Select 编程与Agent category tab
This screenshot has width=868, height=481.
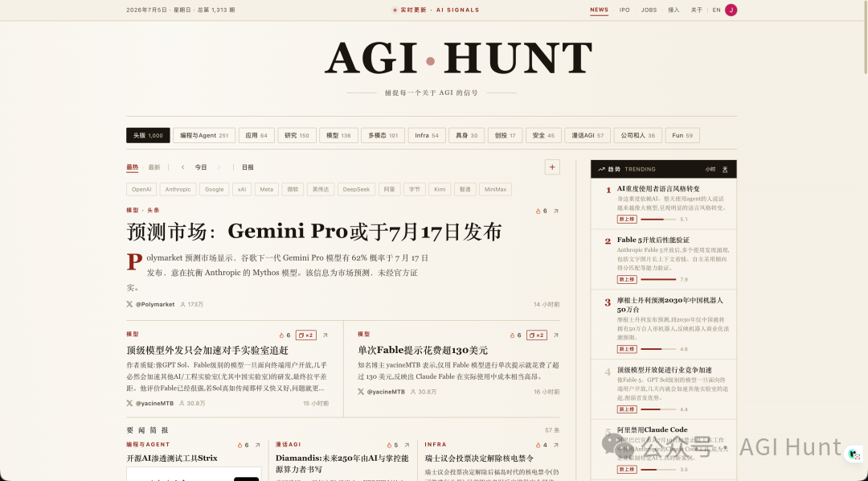click(203, 135)
